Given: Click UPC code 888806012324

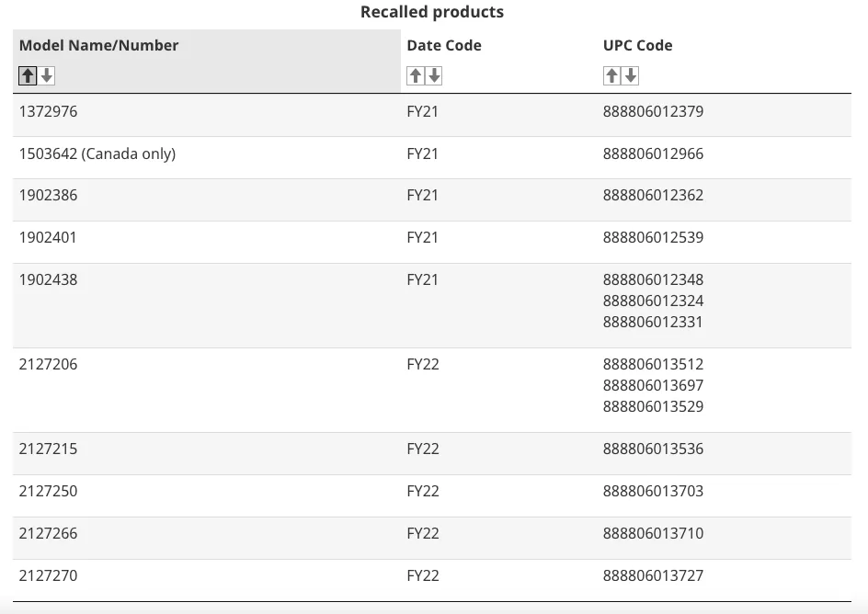Looking at the screenshot, I should [653, 301].
